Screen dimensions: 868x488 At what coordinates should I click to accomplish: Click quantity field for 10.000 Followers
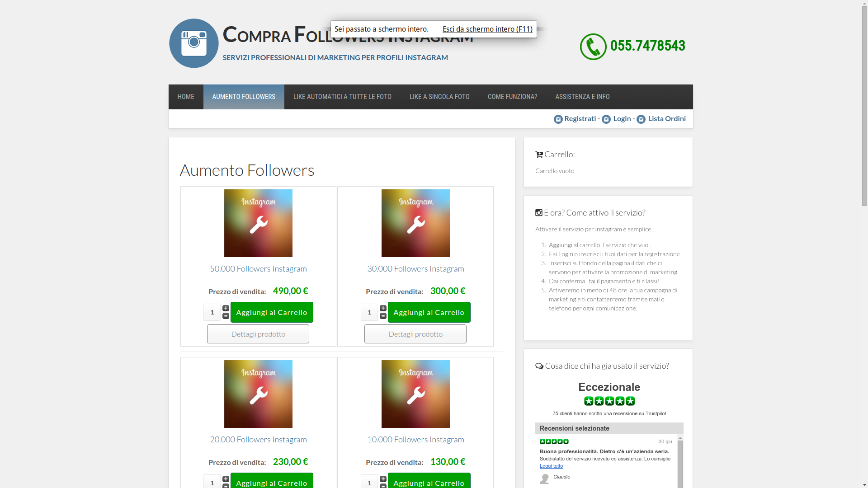[369, 482]
